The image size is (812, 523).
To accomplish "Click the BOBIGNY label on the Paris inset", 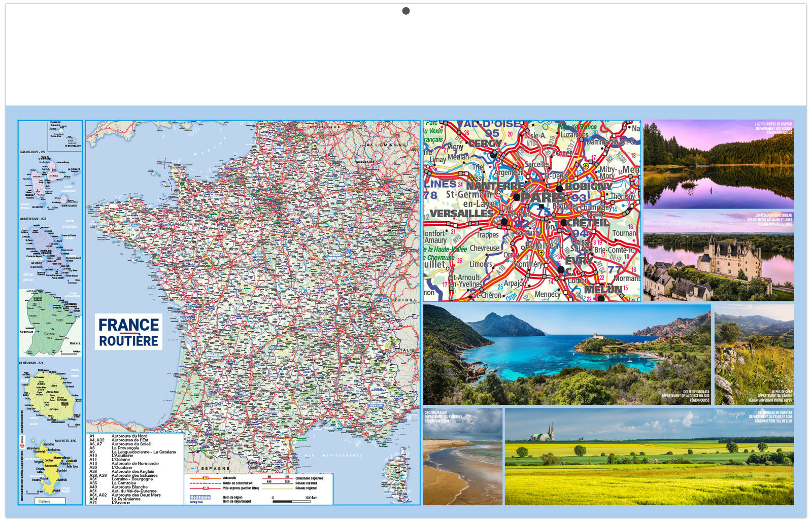I will pos(589,187).
